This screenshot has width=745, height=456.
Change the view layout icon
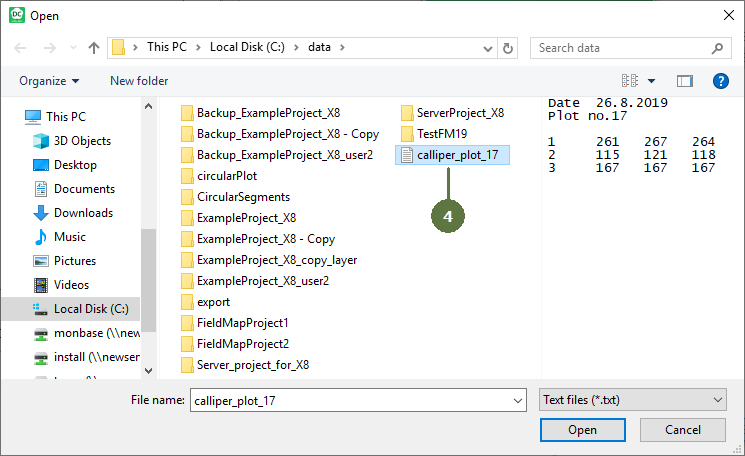630,81
